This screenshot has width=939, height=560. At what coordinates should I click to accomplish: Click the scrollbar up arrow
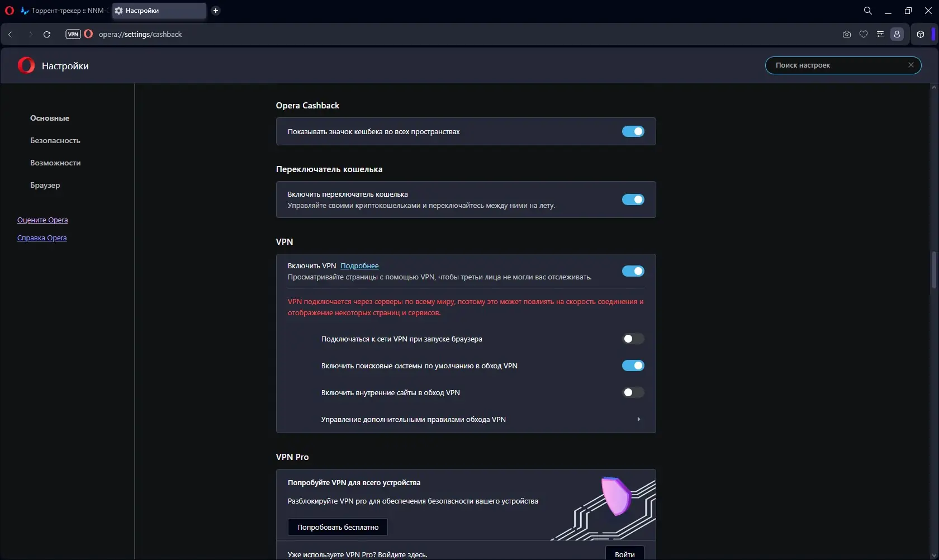pyautogui.click(x=934, y=87)
